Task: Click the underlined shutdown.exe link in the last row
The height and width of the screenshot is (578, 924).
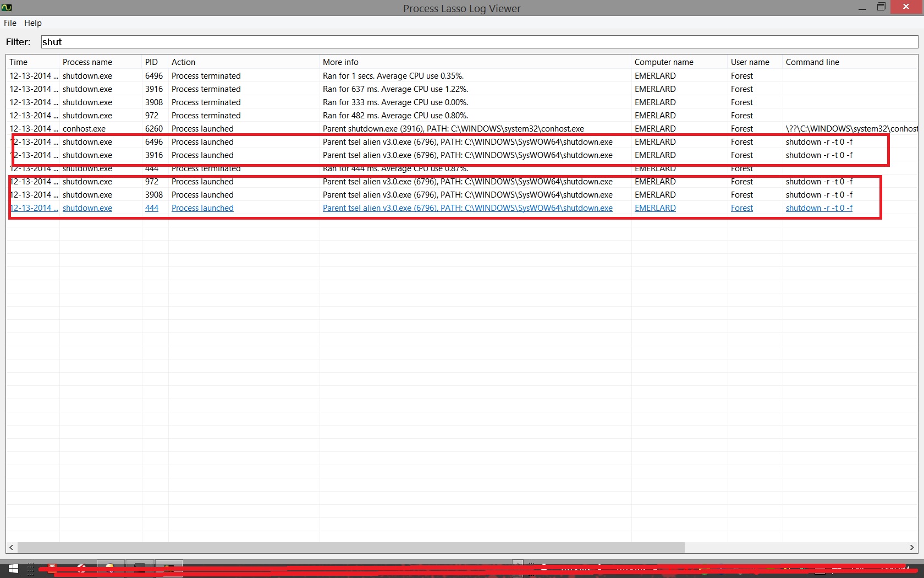Action: [x=87, y=208]
